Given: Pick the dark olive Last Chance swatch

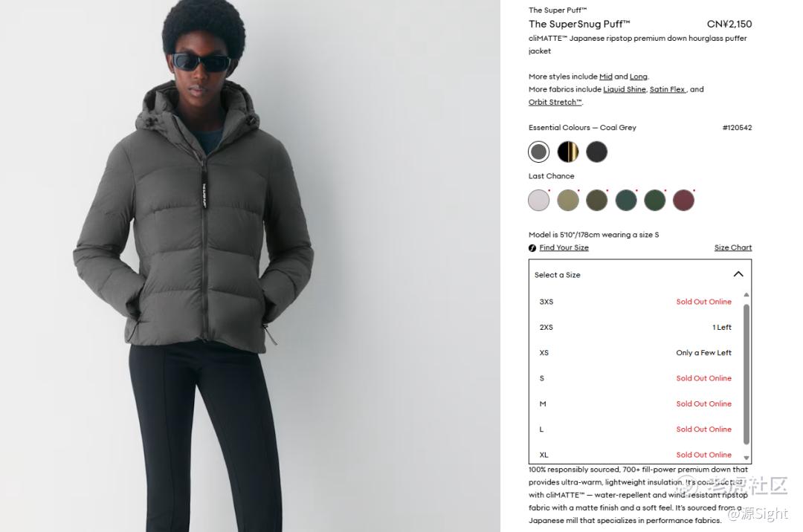Looking at the screenshot, I should tap(596, 200).
